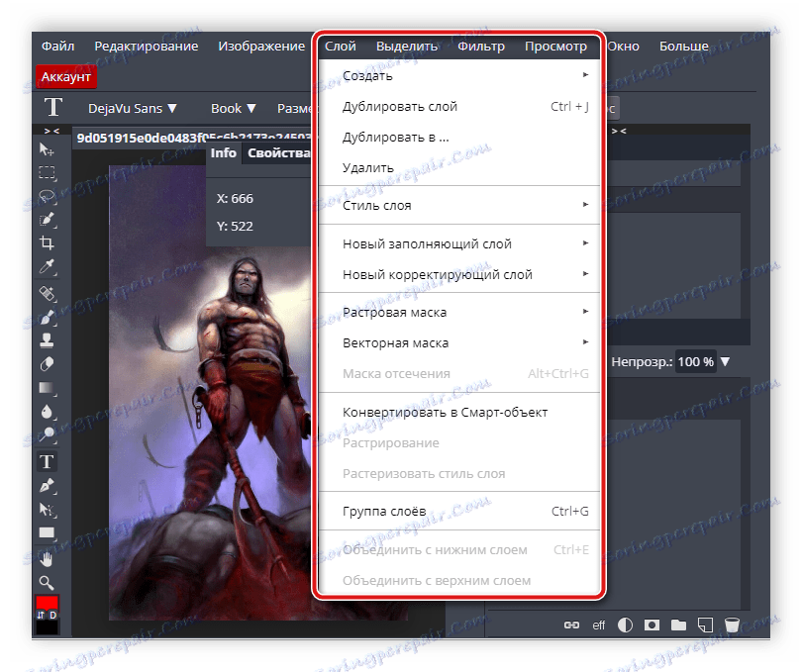Open the Фильтр menu
Image resolution: width=802 pixels, height=672 pixels.
coord(481,47)
